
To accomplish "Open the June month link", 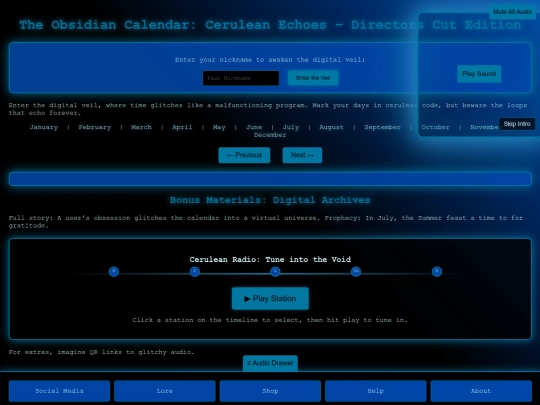I will 254,127.
